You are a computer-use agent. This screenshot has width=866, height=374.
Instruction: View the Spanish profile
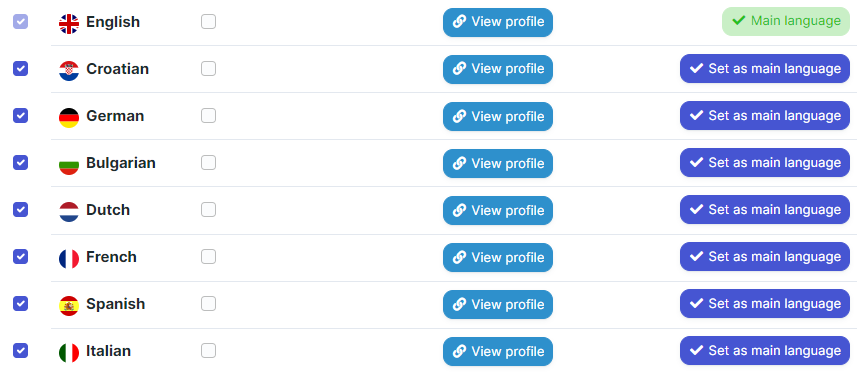498,304
